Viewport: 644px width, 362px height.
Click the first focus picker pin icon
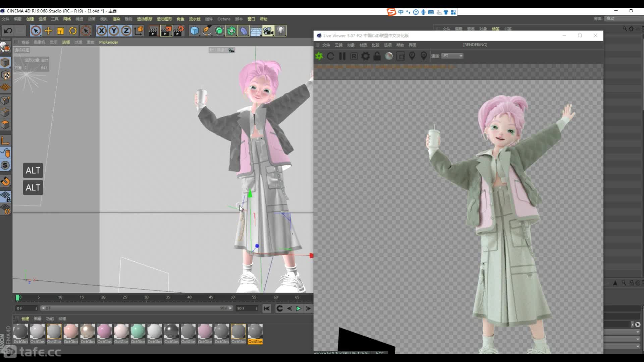pyautogui.click(x=412, y=56)
